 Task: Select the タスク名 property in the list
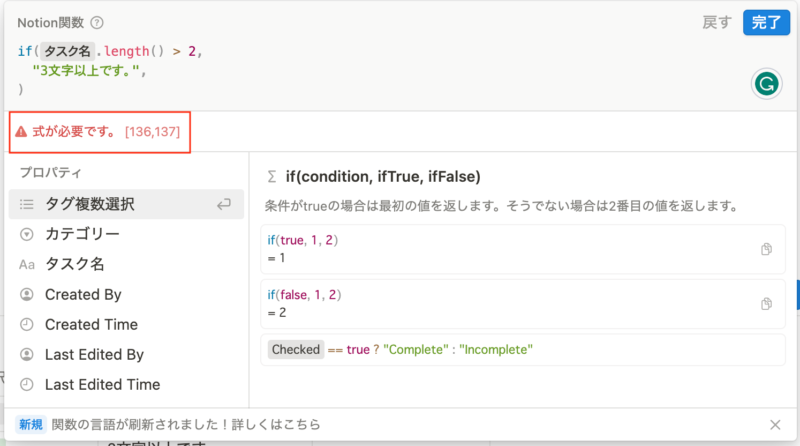click(126, 264)
